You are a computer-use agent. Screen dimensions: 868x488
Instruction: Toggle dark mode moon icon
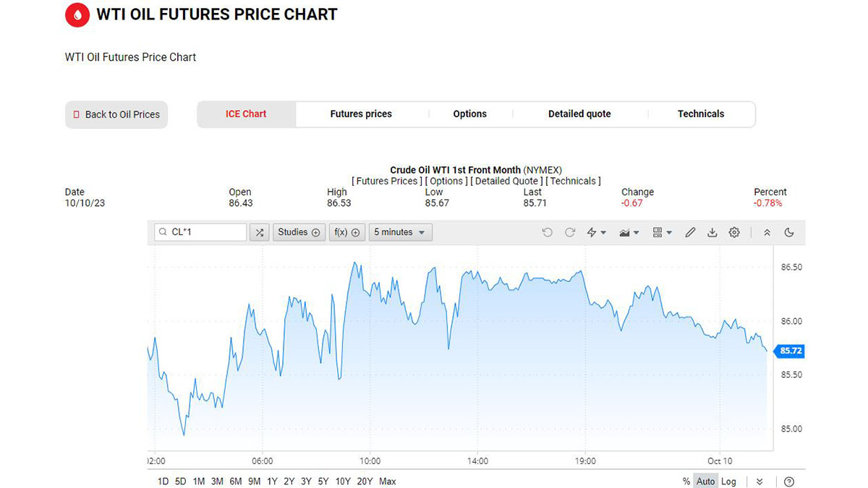[x=789, y=232]
